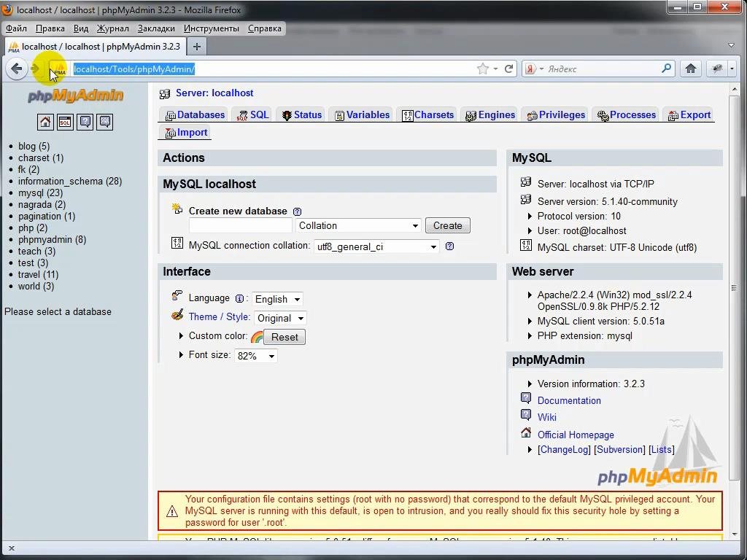Click the Documentation book icon

tap(526, 398)
